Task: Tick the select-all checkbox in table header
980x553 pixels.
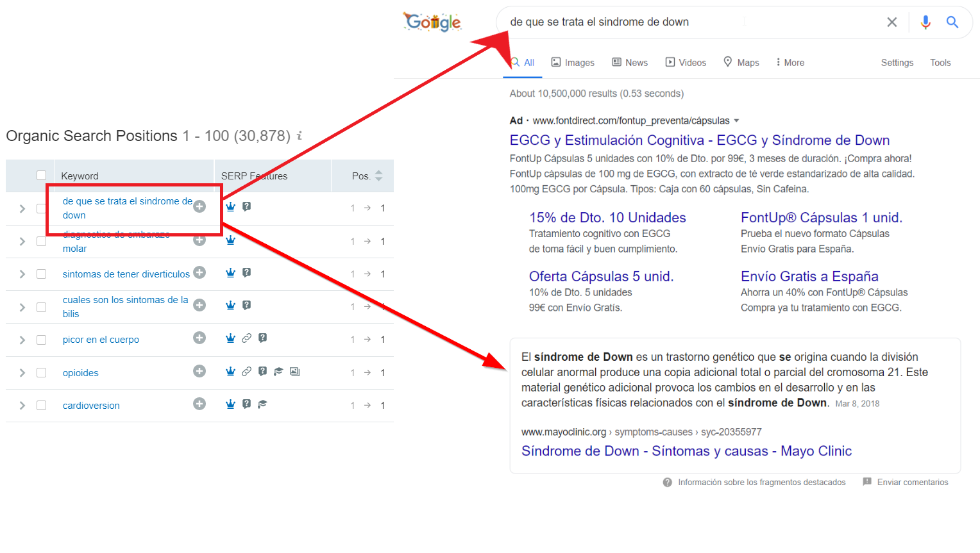Action: [x=42, y=176]
